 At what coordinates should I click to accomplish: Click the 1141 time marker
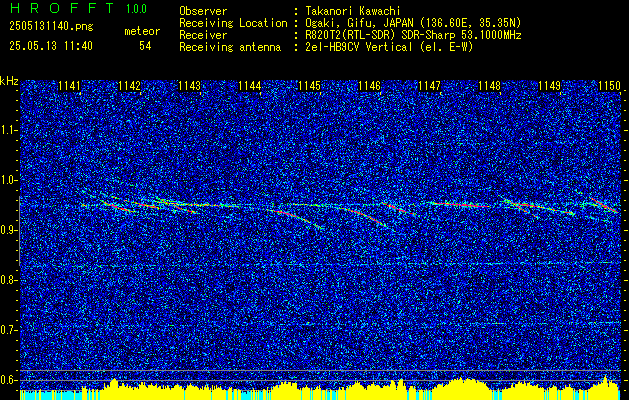tap(69, 86)
